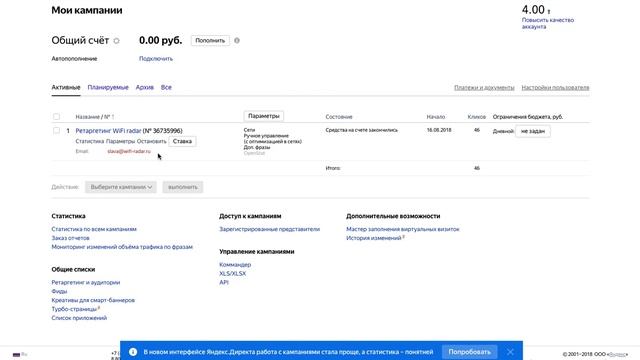Open the Выберите кампании dropdown

[121, 187]
